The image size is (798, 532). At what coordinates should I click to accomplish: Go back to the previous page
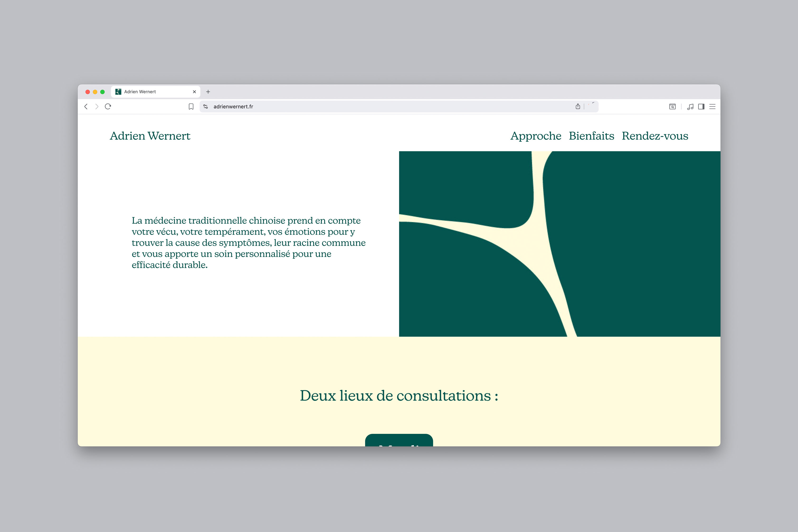(x=86, y=107)
